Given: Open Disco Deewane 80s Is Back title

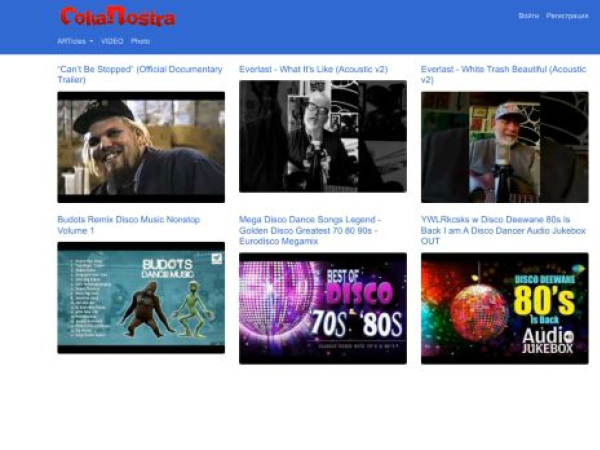Looking at the screenshot, I should pos(503,230).
